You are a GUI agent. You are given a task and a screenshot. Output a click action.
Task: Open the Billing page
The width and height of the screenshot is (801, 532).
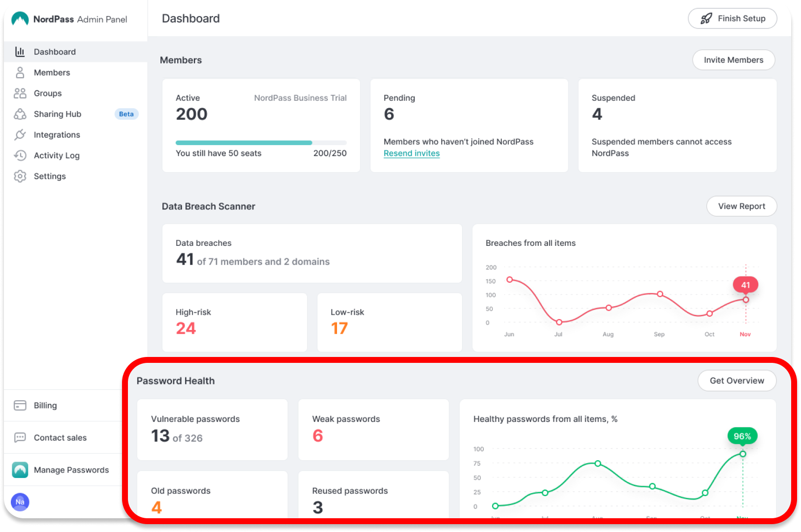pos(63,406)
